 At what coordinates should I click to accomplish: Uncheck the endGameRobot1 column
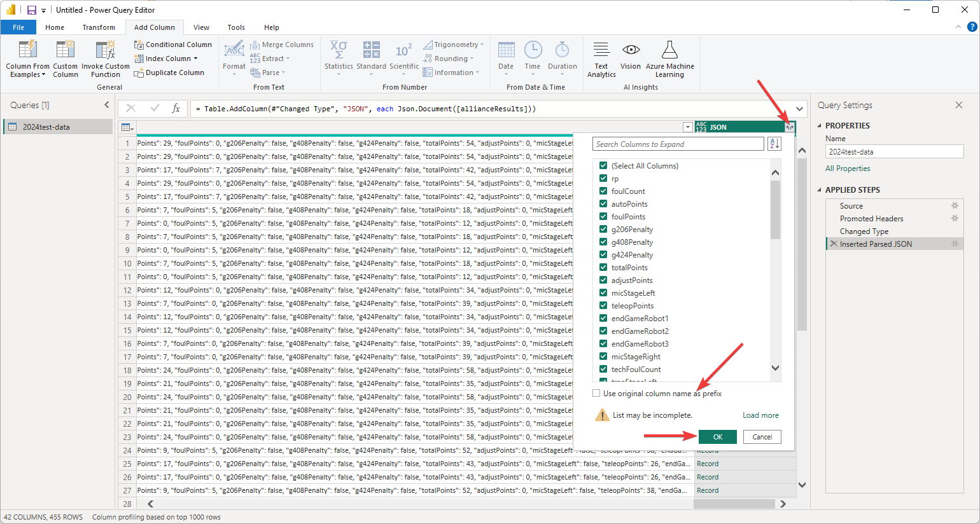pos(603,318)
